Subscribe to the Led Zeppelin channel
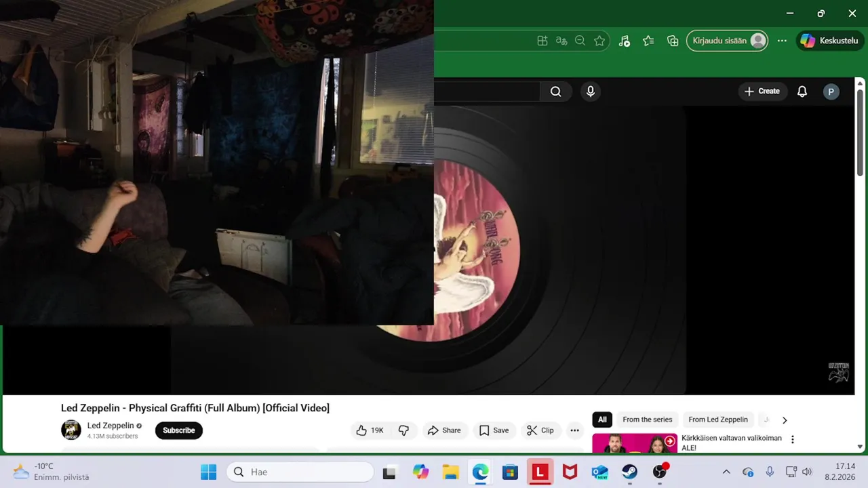This screenshot has width=868, height=488. click(179, 430)
